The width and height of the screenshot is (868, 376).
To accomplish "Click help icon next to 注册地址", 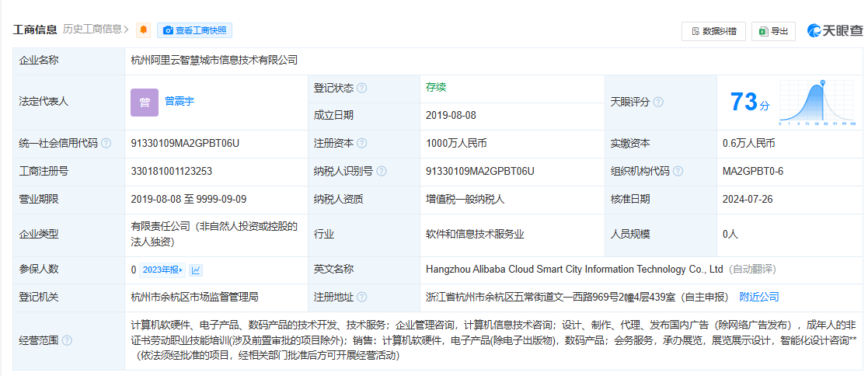I will point(362,297).
